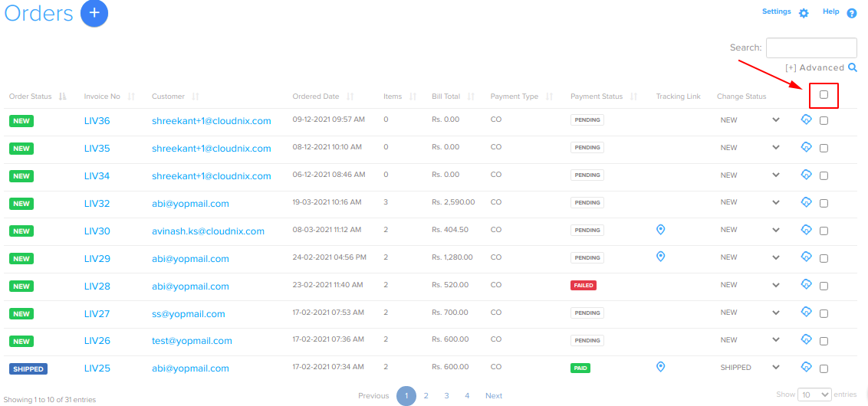This screenshot has height=406, width=868.
Task: Expand change status dropdown for LIV36
Action: 776,120
